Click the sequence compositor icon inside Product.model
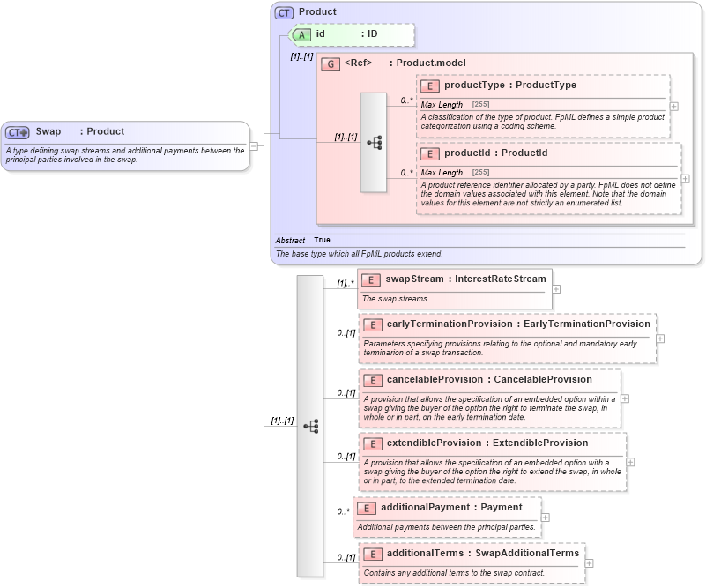The height and width of the screenshot is (588, 706). tap(374, 143)
